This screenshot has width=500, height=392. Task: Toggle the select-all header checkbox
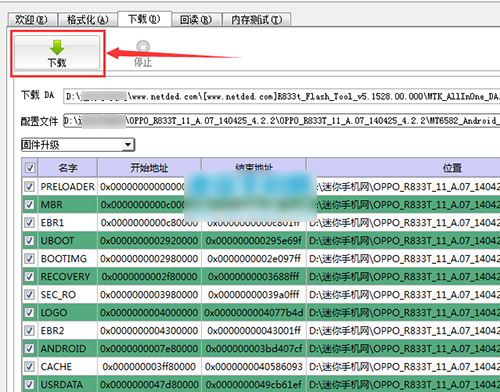click(x=30, y=167)
